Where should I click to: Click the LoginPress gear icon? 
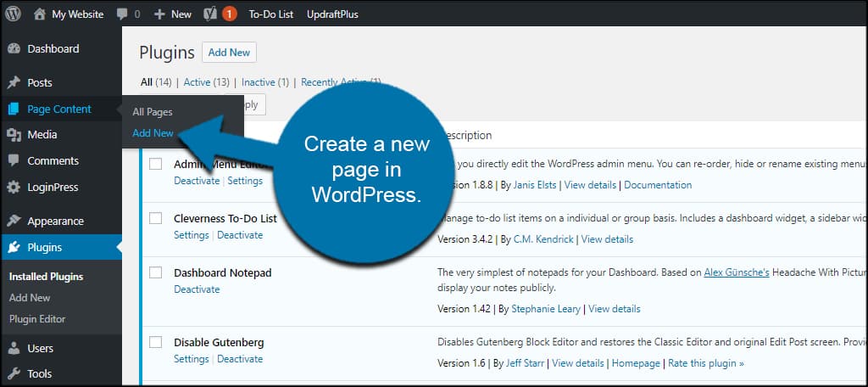14,188
